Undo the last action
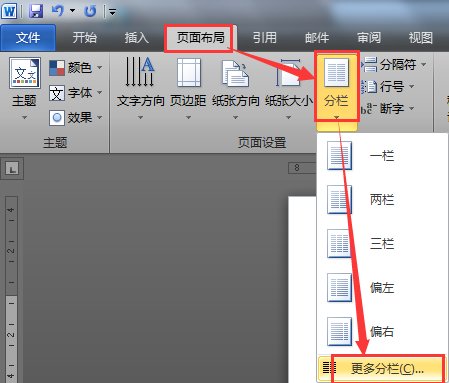The height and width of the screenshot is (383, 449). click(58, 11)
